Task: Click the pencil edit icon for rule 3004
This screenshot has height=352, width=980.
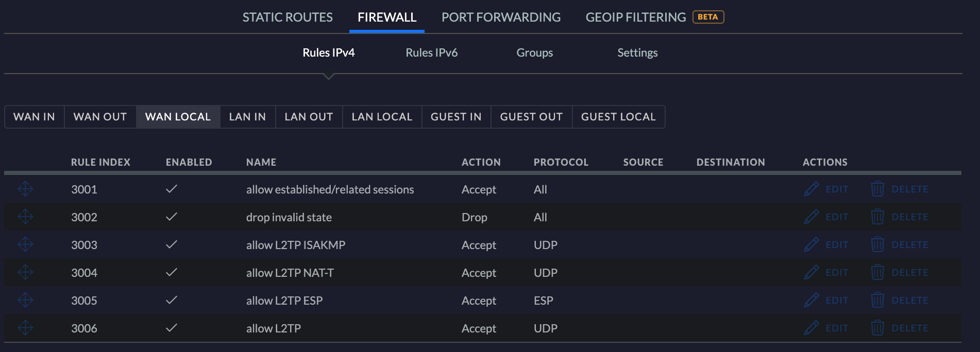Action: click(811, 273)
